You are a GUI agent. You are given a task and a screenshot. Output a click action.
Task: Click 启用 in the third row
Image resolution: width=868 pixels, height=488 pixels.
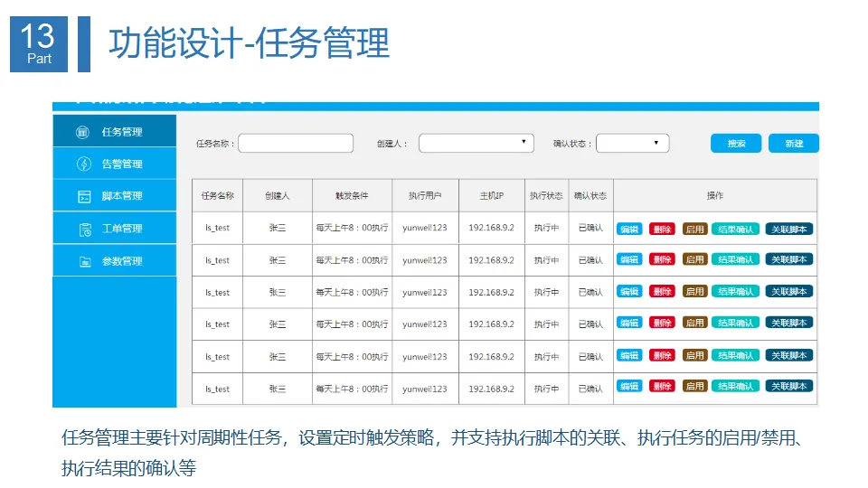click(694, 292)
